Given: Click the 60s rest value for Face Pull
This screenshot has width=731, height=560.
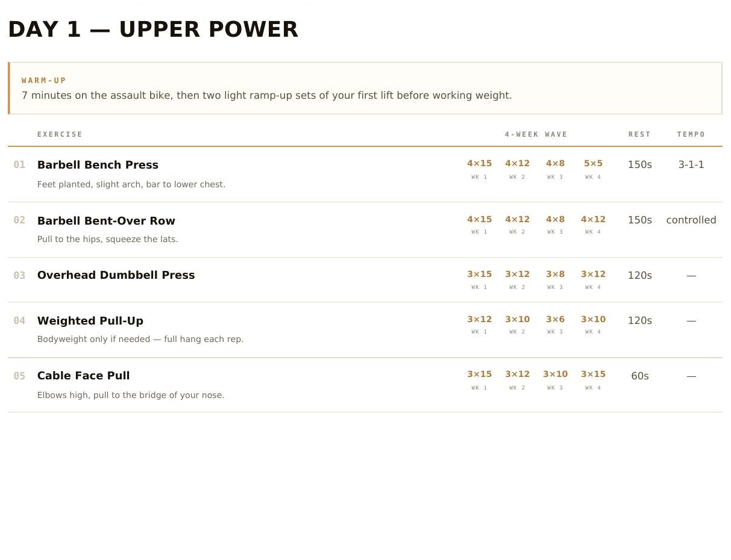Looking at the screenshot, I should pos(639,376).
